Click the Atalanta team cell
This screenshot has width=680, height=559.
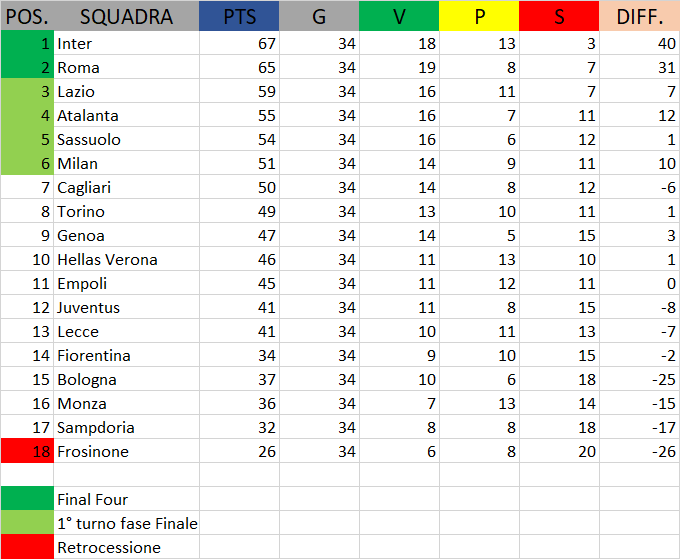point(126,116)
